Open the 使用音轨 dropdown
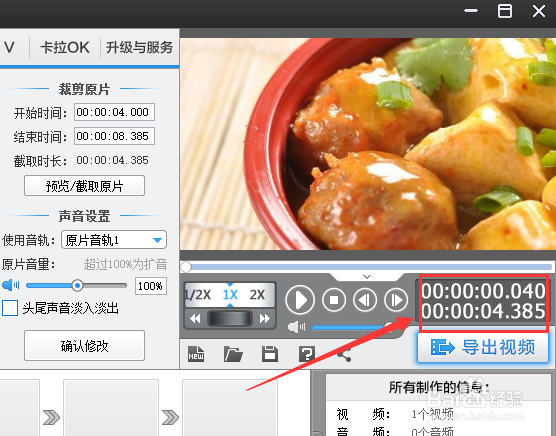This screenshot has width=556, height=436. click(114, 240)
